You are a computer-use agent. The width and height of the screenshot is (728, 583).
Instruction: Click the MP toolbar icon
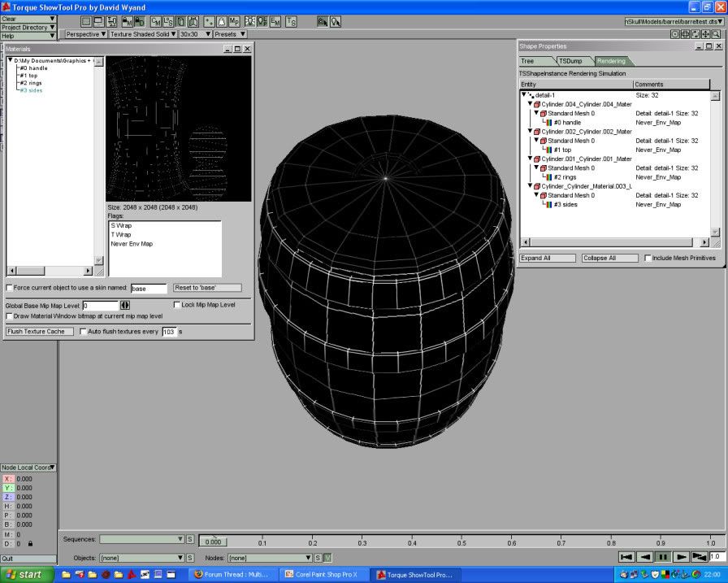pyautogui.click(x=234, y=21)
